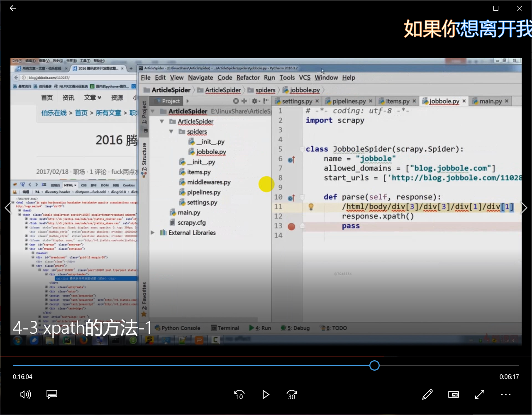Open a new Firefox tab with plus
This screenshot has width=532, height=415.
pyautogui.click(x=131, y=68)
